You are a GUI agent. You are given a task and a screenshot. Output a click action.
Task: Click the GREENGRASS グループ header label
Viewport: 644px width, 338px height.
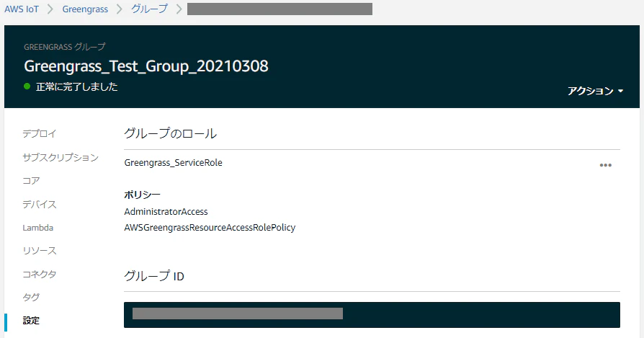point(65,47)
